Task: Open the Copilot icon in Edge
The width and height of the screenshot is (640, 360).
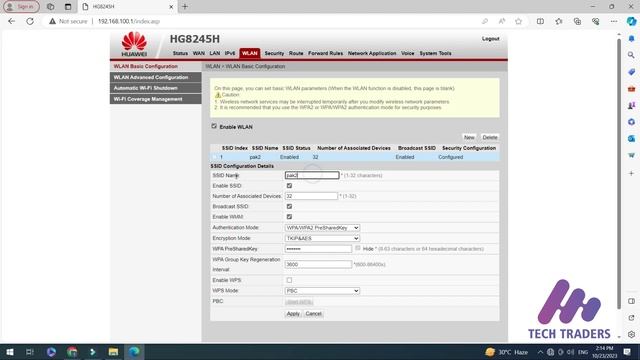Action: [x=631, y=21]
